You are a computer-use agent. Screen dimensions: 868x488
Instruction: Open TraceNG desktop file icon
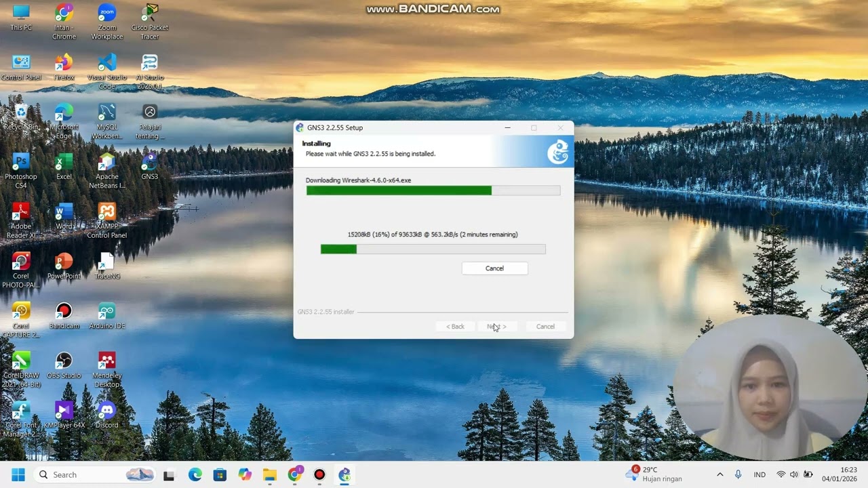(107, 266)
